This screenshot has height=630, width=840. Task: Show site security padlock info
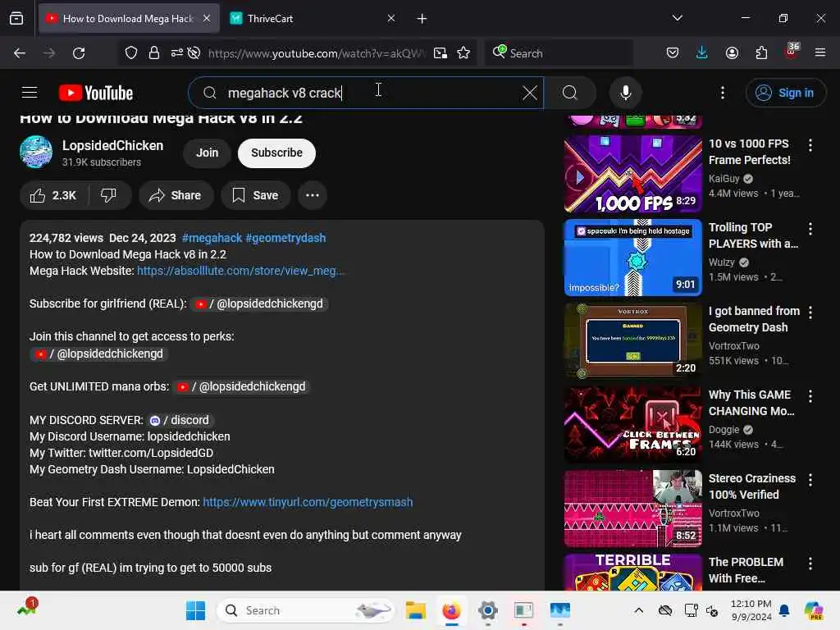(153, 53)
